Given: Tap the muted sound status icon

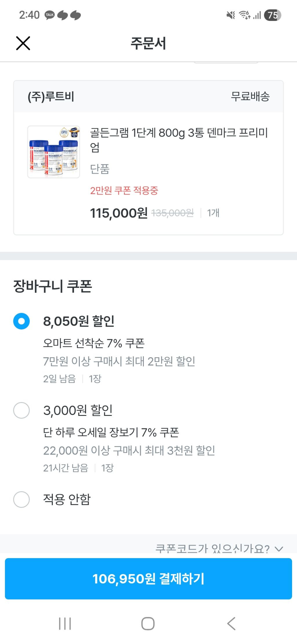Looking at the screenshot, I should [231, 15].
